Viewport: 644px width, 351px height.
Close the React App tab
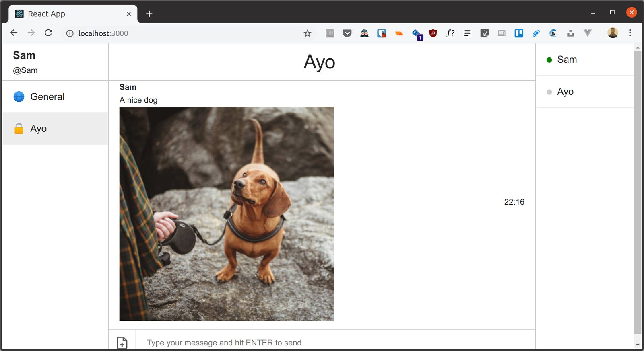(x=129, y=14)
